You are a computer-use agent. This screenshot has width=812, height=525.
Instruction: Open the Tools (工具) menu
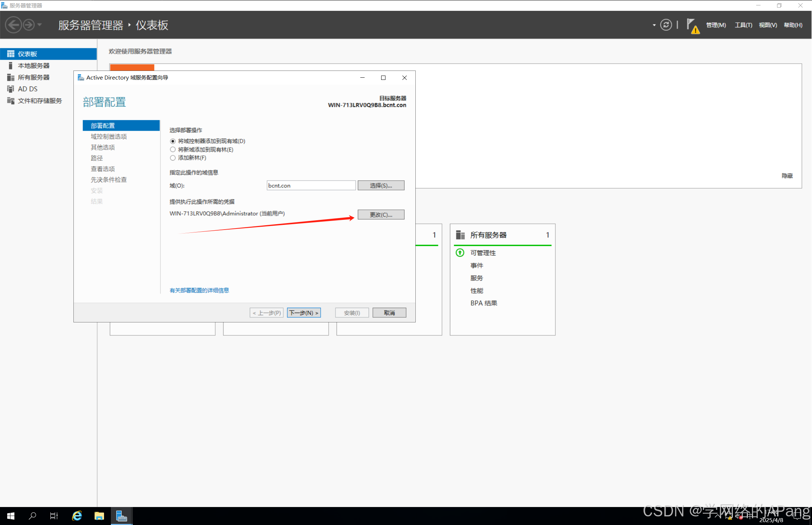[x=743, y=25]
